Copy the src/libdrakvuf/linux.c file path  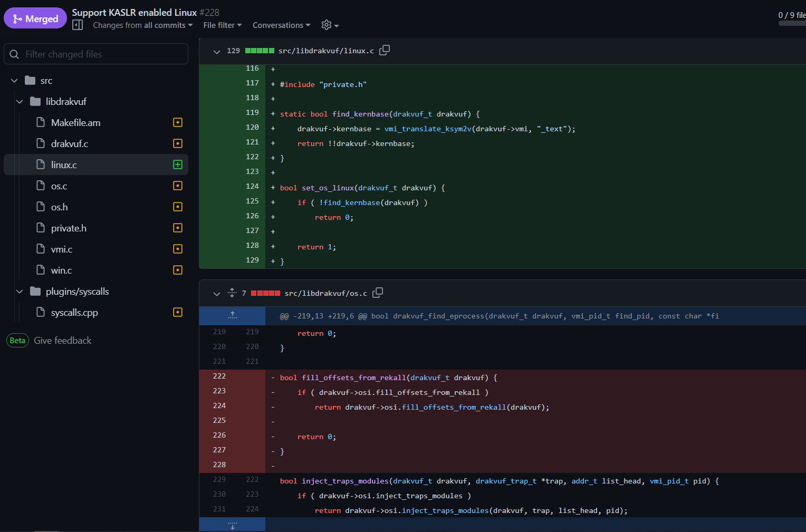tap(385, 50)
